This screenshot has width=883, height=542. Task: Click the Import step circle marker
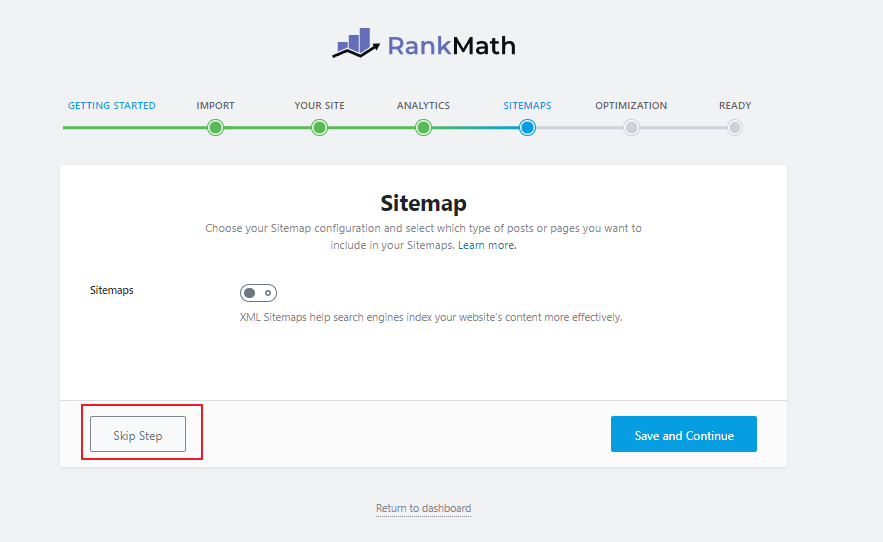tap(215, 127)
